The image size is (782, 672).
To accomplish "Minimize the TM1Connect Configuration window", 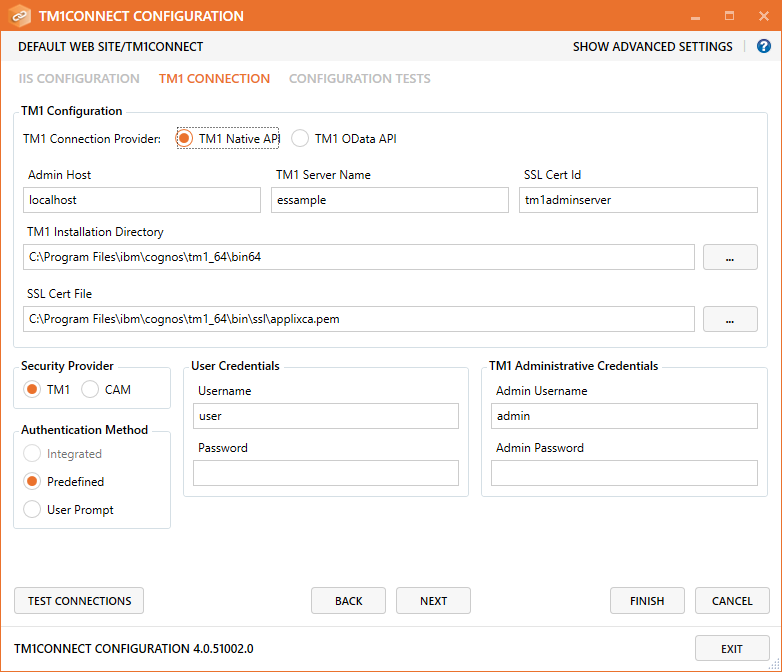I will (x=696, y=16).
